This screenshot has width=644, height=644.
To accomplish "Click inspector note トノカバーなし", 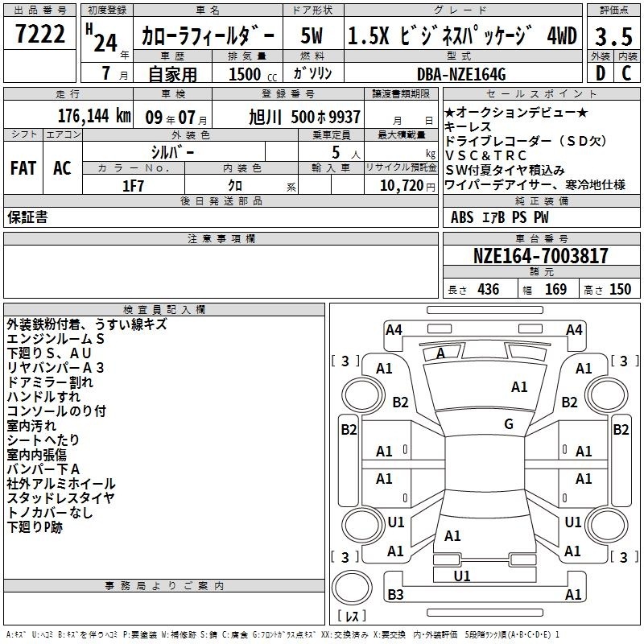I will click(x=50, y=513).
